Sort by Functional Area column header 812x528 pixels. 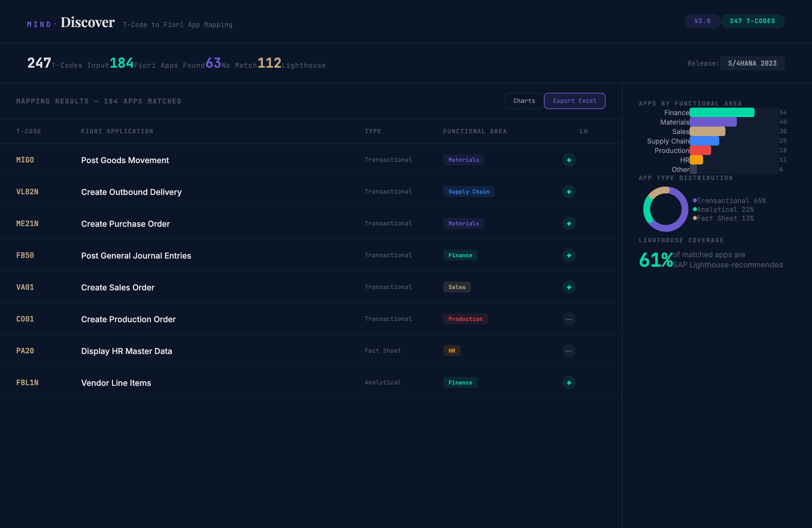[475, 131]
